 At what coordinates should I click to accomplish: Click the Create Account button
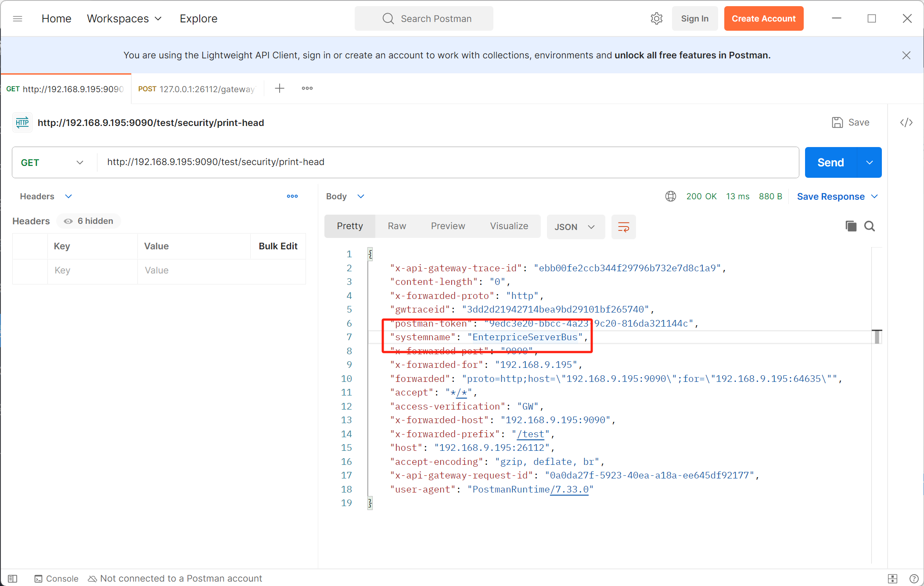tap(763, 18)
